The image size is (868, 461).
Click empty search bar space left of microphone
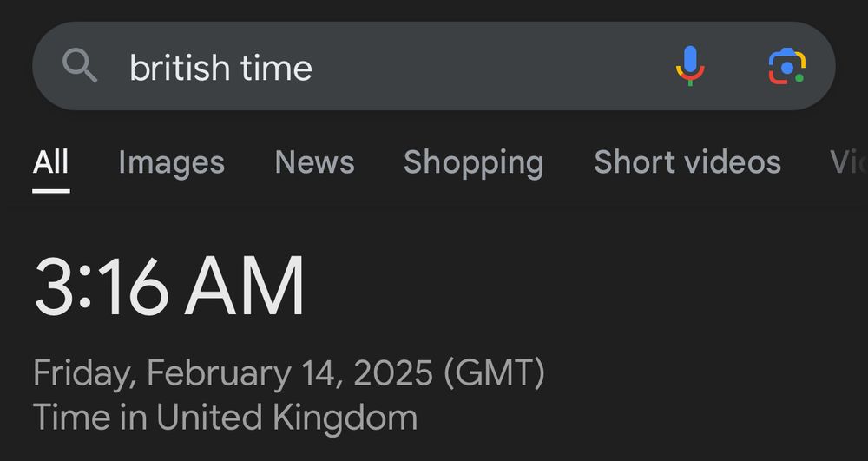[493, 66]
